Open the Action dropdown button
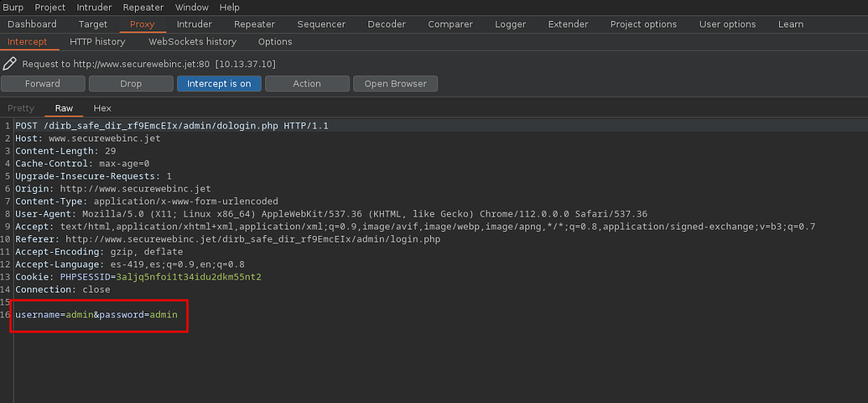 307,84
